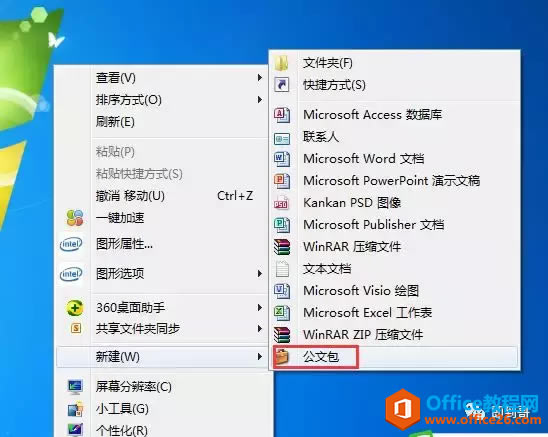The width and height of the screenshot is (548, 437).
Task: Click the icon beside WinRAR 压缩文件
Action: (x=282, y=247)
